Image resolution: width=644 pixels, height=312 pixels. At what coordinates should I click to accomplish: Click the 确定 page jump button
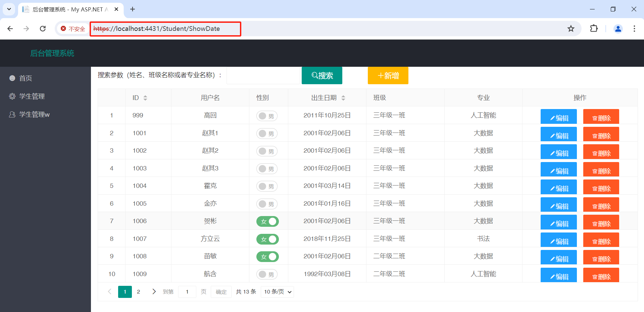[x=221, y=292]
